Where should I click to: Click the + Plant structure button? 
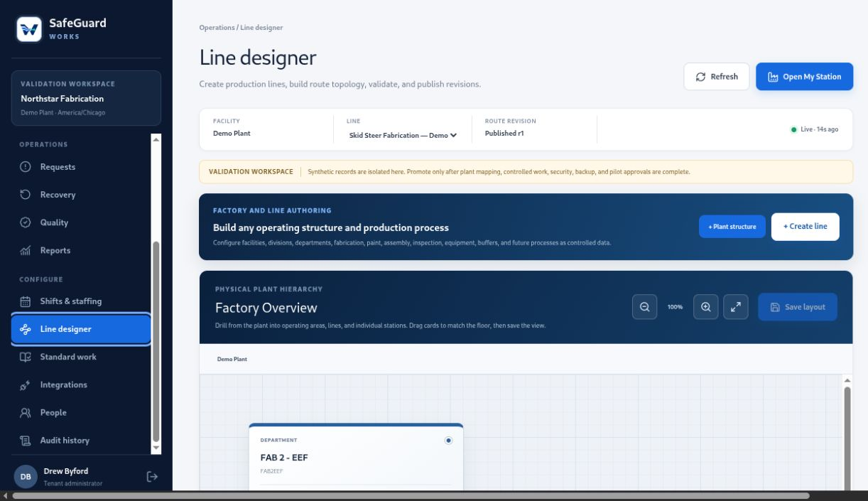(732, 227)
